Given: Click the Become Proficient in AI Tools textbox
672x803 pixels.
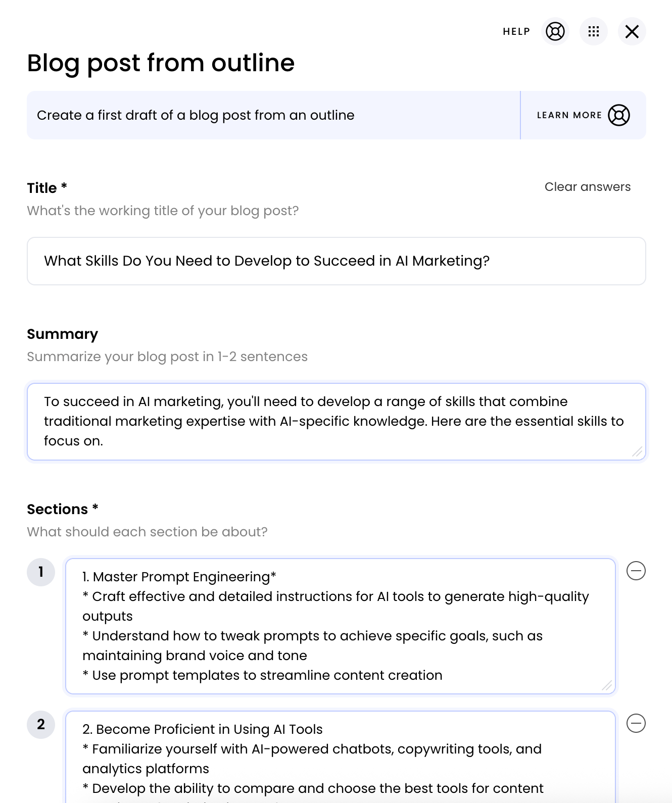Looking at the screenshot, I should click(340, 758).
